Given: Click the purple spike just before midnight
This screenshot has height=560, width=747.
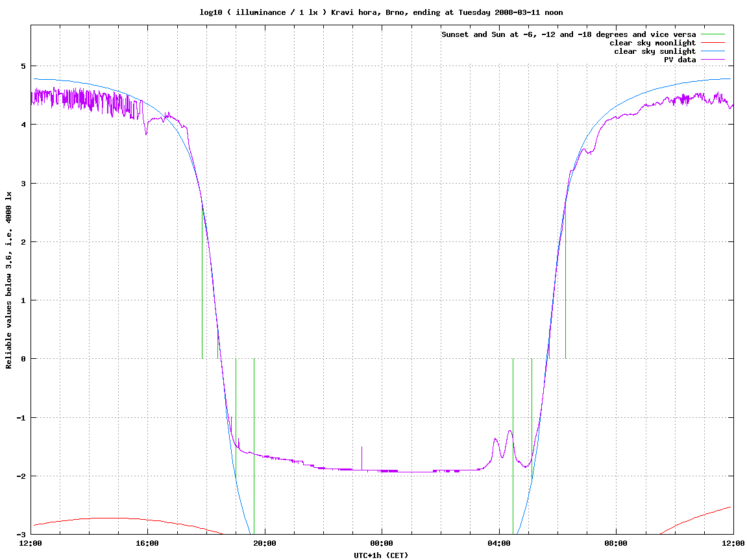Looking at the screenshot, I should 361,458.
